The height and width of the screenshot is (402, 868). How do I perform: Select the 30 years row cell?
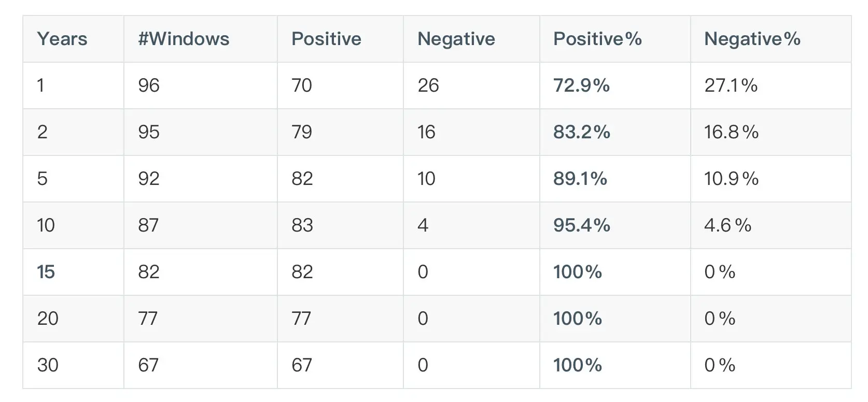click(x=48, y=365)
